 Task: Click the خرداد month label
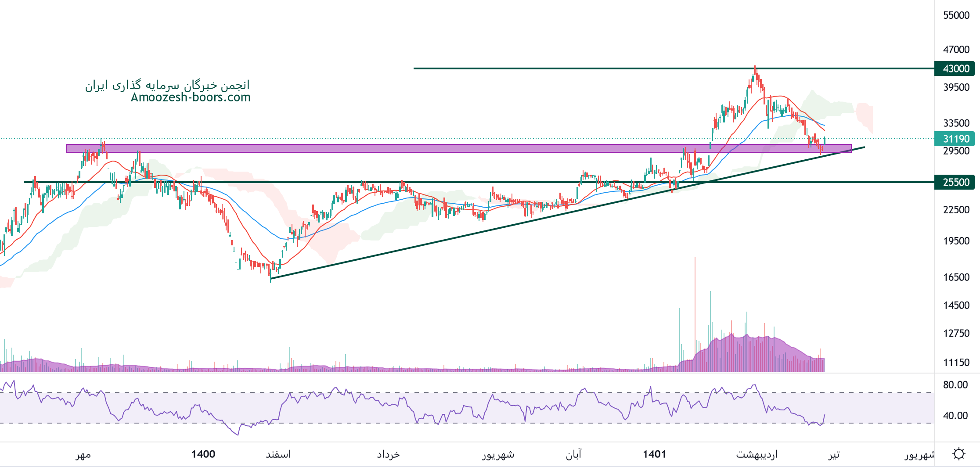(388, 454)
